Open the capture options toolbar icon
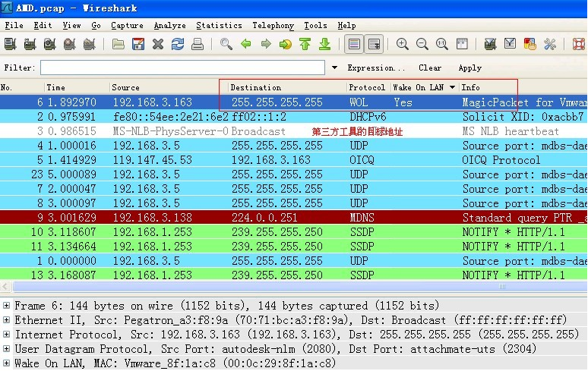This screenshot has width=588, height=371. [30, 44]
